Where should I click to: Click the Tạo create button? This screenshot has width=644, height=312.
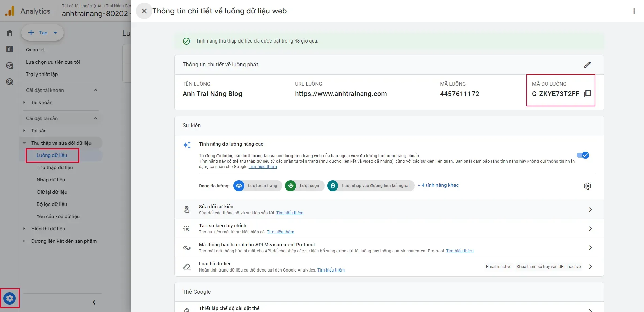(x=43, y=33)
